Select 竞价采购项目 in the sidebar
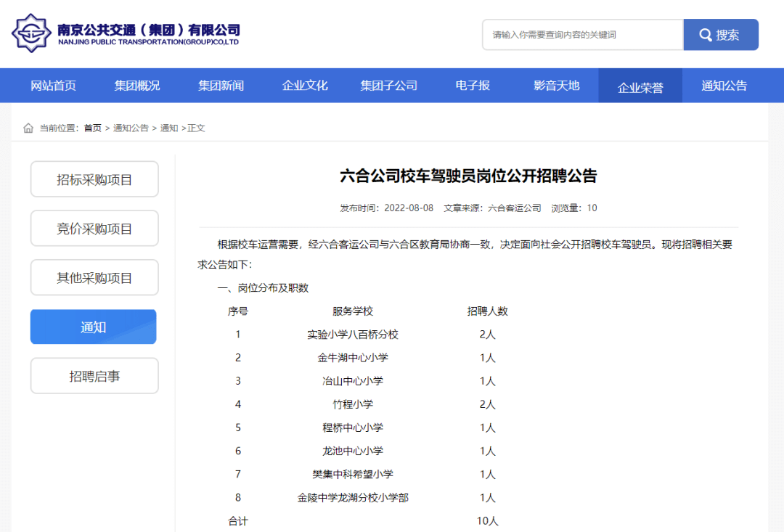 (94, 228)
